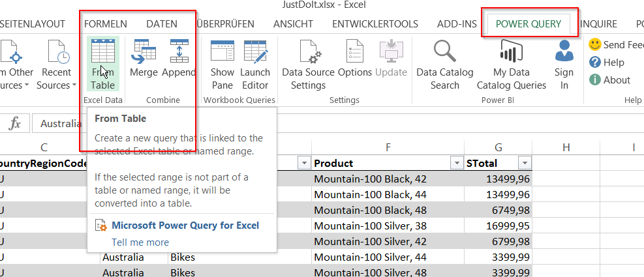Open the Product column filter dropdown
The width and height of the screenshot is (644, 277).
click(x=456, y=164)
